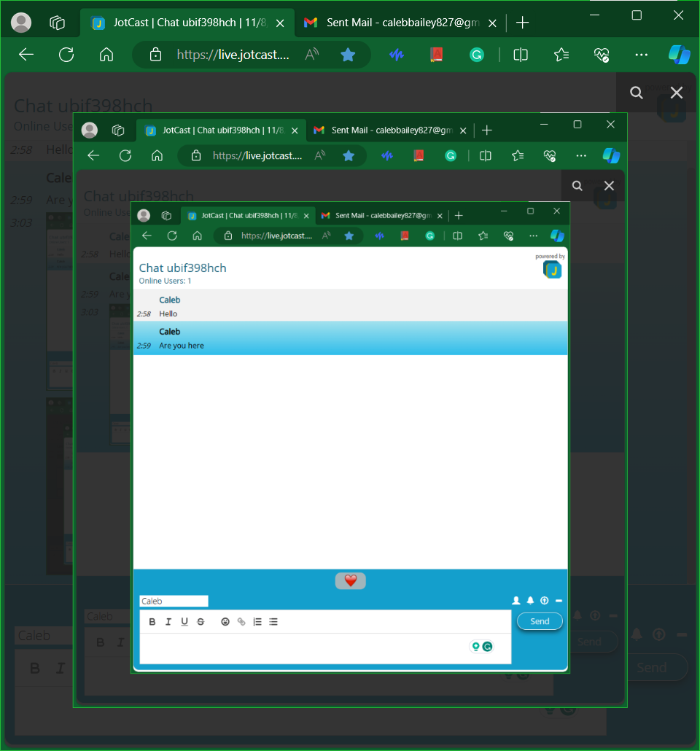The height and width of the screenshot is (751, 700).
Task: Click the outer Edge address bar URL
Action: (233, 55)
